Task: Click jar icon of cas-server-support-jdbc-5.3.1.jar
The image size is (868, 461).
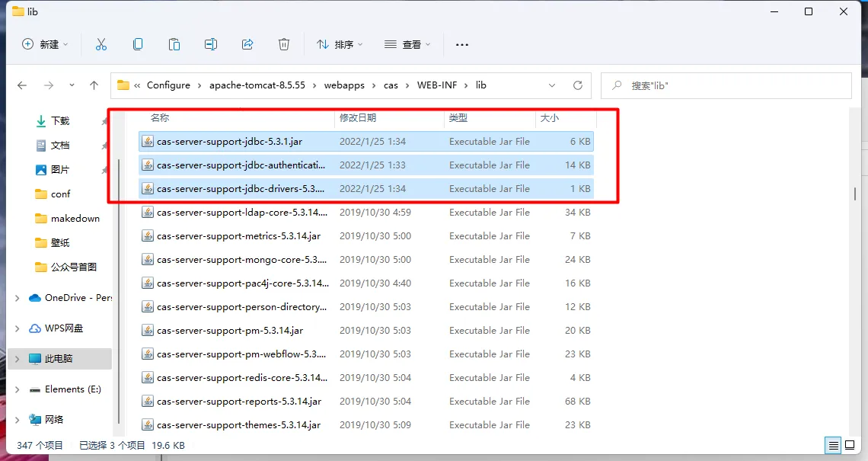Action: click(147, 141)
